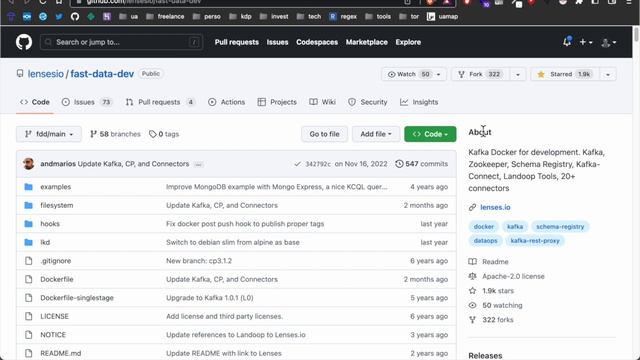Open the lensesio owner link
The height and width of the screenshot is (360, 640).
click(46, 74)
